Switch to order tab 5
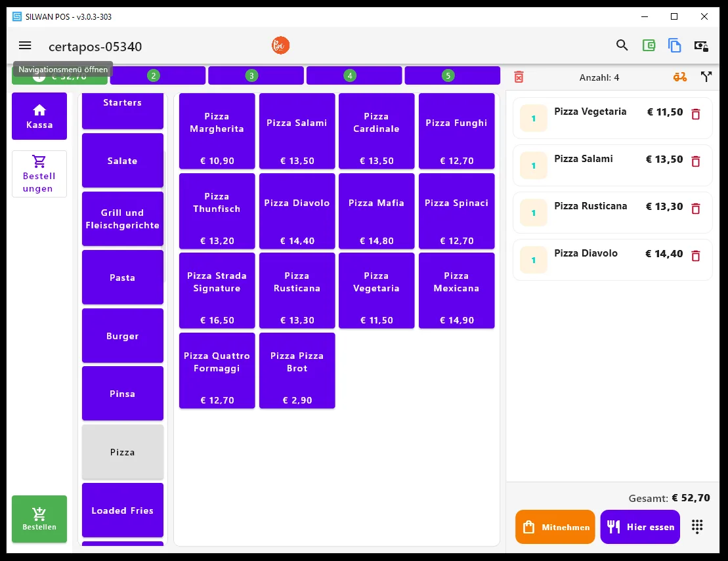728x561 pixels. click(452, 75)
